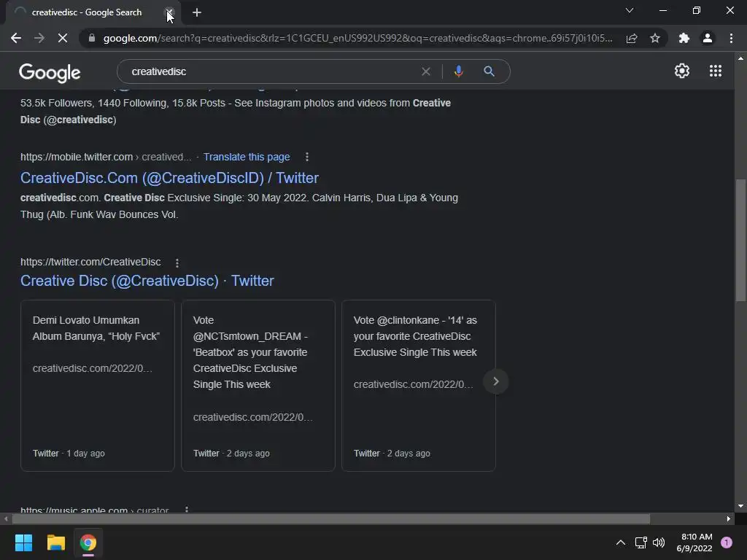Show next tweets with carousel arrow

click(496, 381)
